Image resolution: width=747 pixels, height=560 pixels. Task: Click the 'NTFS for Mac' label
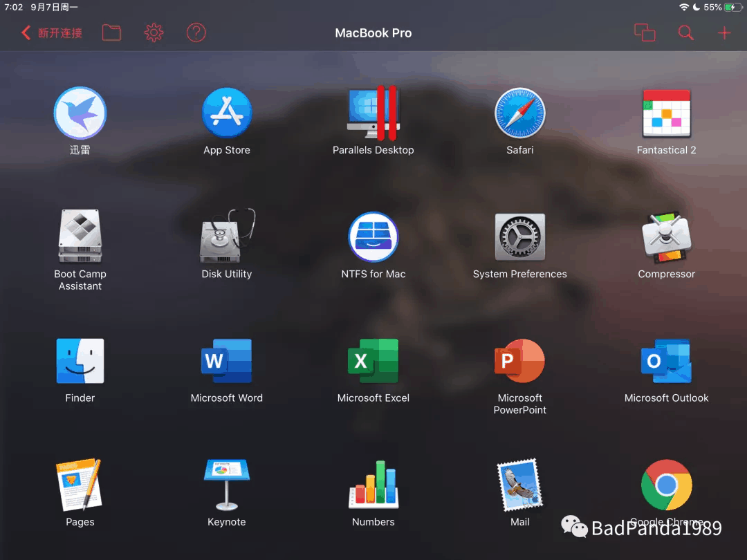coord(373,274)
